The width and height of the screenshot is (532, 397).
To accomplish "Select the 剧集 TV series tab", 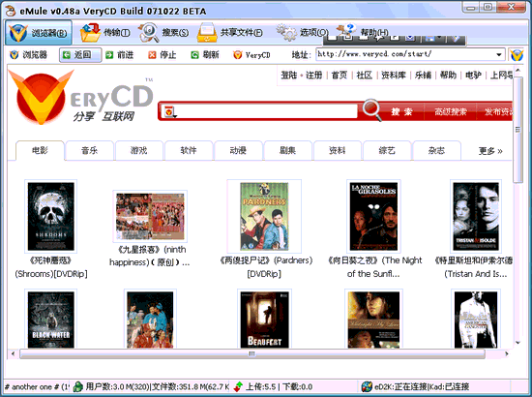I will (x=287, y=150).
